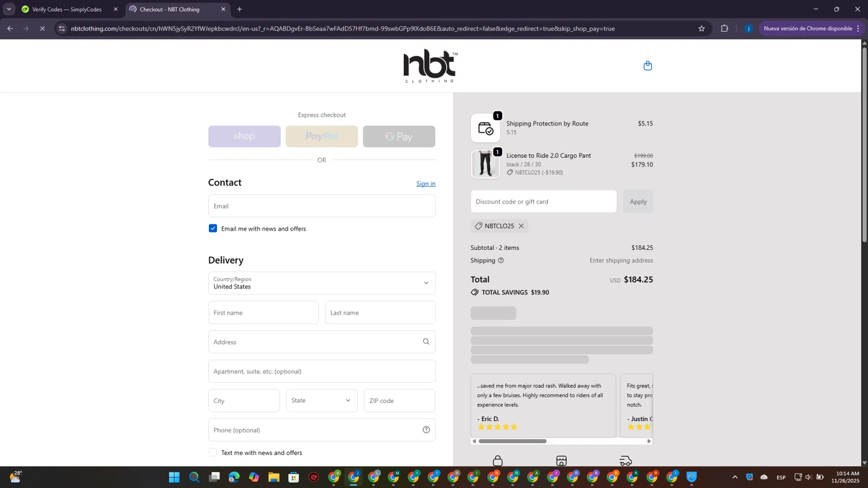
Task: Open the shopping bag cart icon
Action: (x=648, y=65)
